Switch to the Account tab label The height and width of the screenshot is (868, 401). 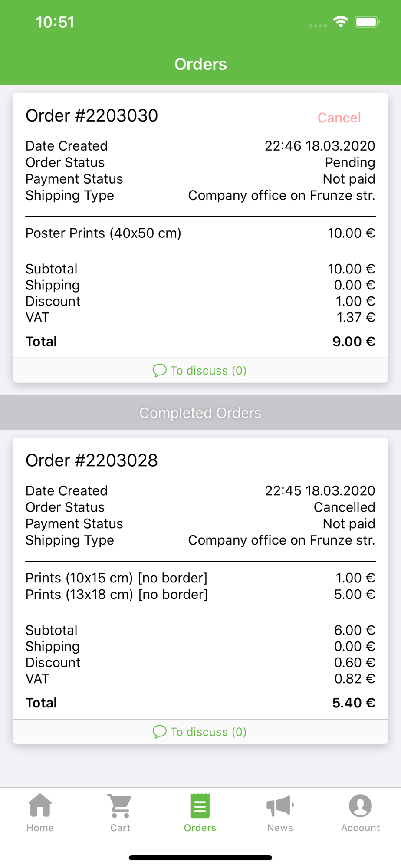pos(360,828)
